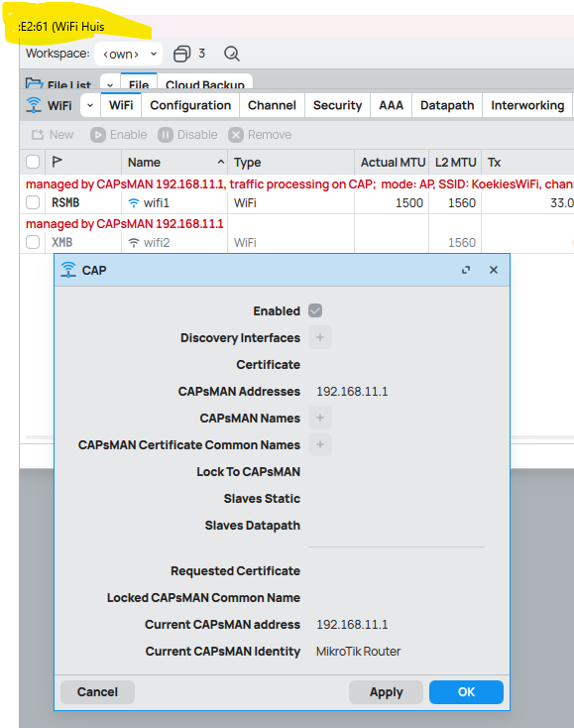The height and width of the screenshot is (728, 574).
Task: Click the CAPsMAN Addresses field 192.168.11.1
Action: point(352,392)
